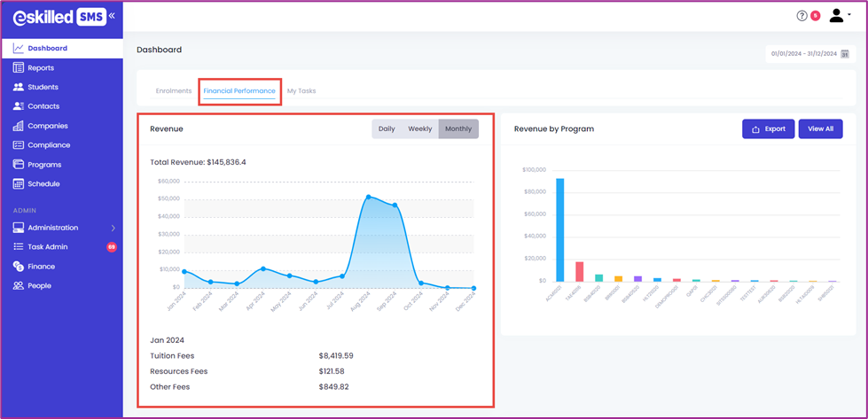Go to the Students section
Image resolution: width=868 pixels, height=419 pixels.
click(43, 87)
